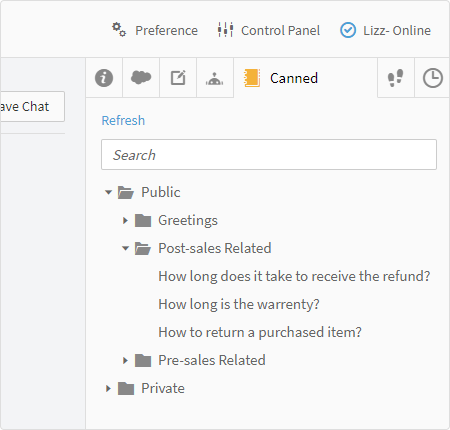Collapse the Public folder arrow
The height and width of the screenshot is (430, 450).
(108, 192)
